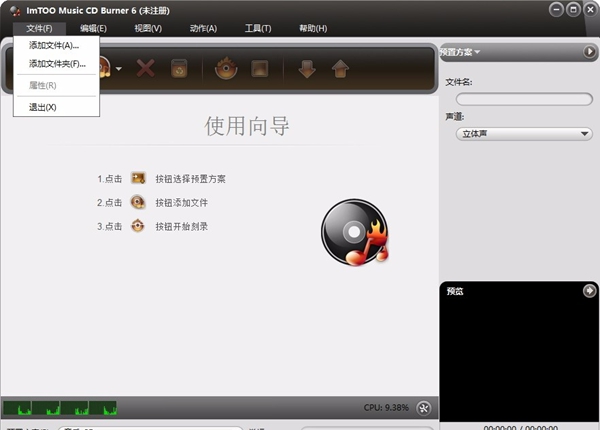600x430 pixels.
Task: Start burning with the flaming disc icon
Action: [x=226, y=68]
